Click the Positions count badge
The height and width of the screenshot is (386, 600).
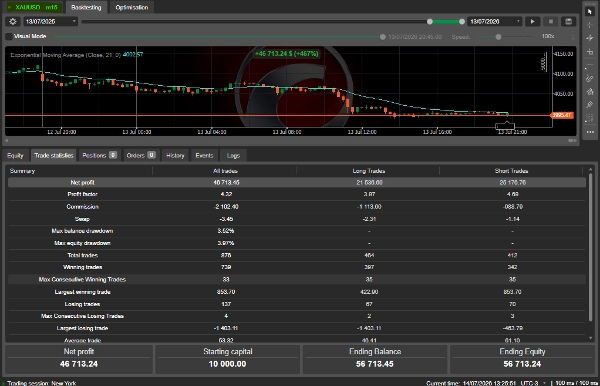[x=113, y=155]
